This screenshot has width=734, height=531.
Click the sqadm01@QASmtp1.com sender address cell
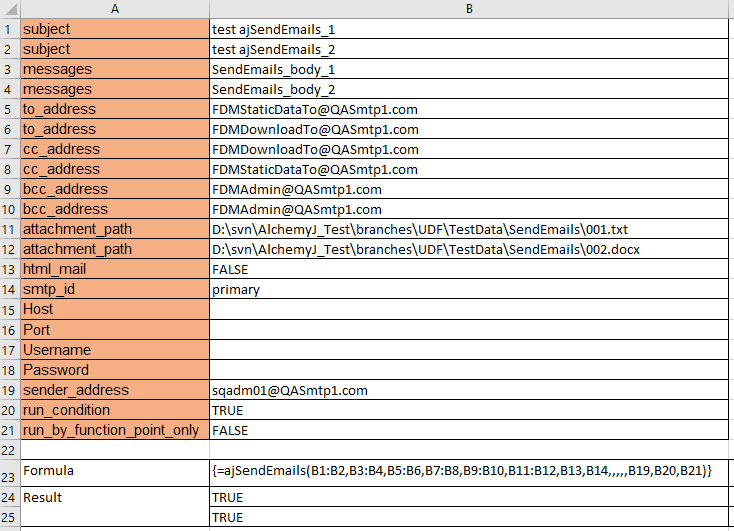[x=470, y=390]
